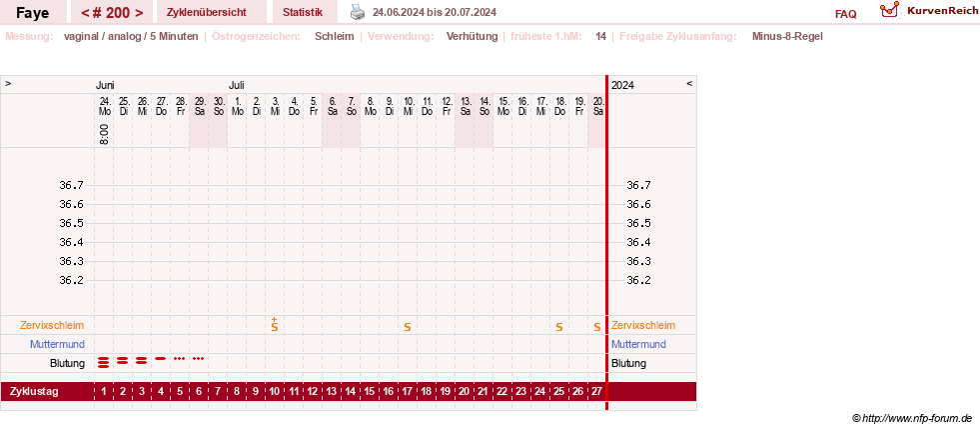Viewport: 980px width, 430px height.
Task: Click the date range 24.06.2024 bis 20.07.2024
Action: click(435, 13)
